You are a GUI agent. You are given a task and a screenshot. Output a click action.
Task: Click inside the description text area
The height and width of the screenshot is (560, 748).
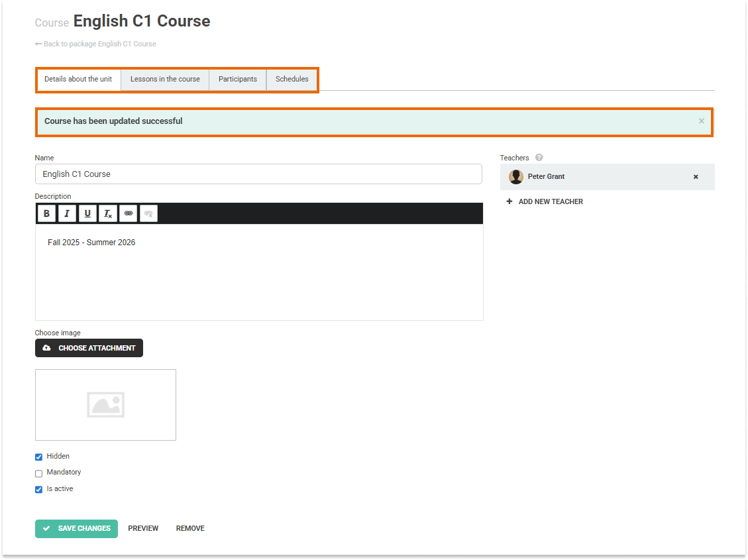(x=259, y=272)
